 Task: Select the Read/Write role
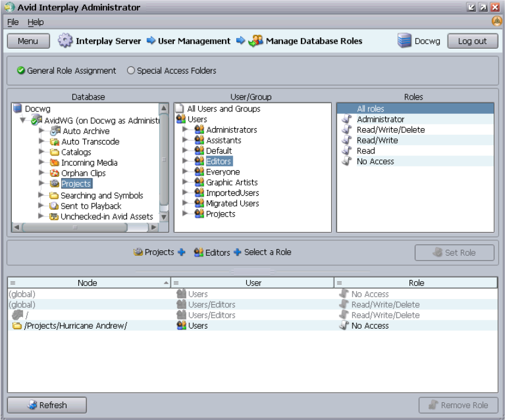415,140
